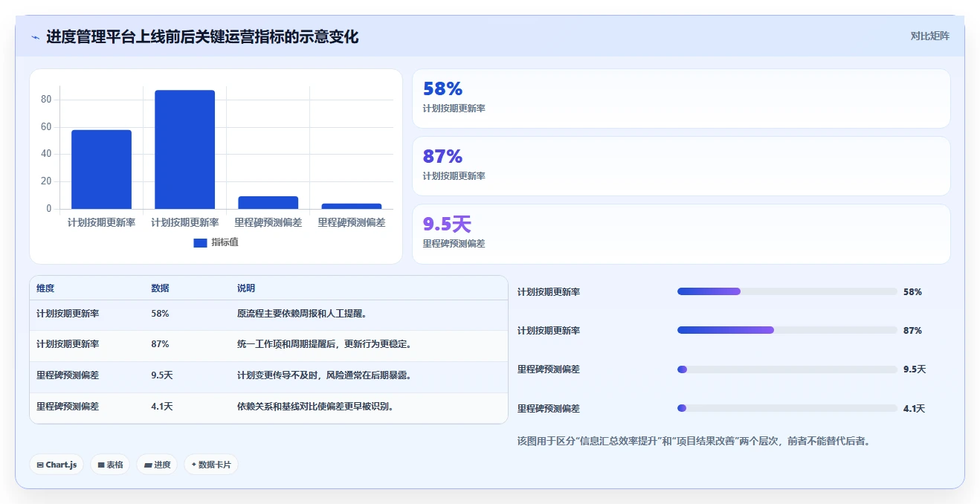Viewport: 980px width, 504px height.
Task: Select the 87% data card
Action: (681, 166)
